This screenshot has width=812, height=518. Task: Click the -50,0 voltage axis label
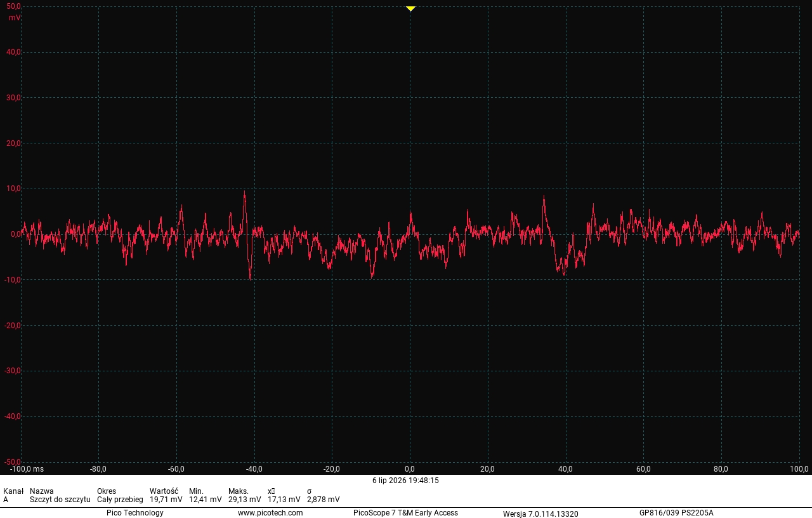(x=13, y=462)
